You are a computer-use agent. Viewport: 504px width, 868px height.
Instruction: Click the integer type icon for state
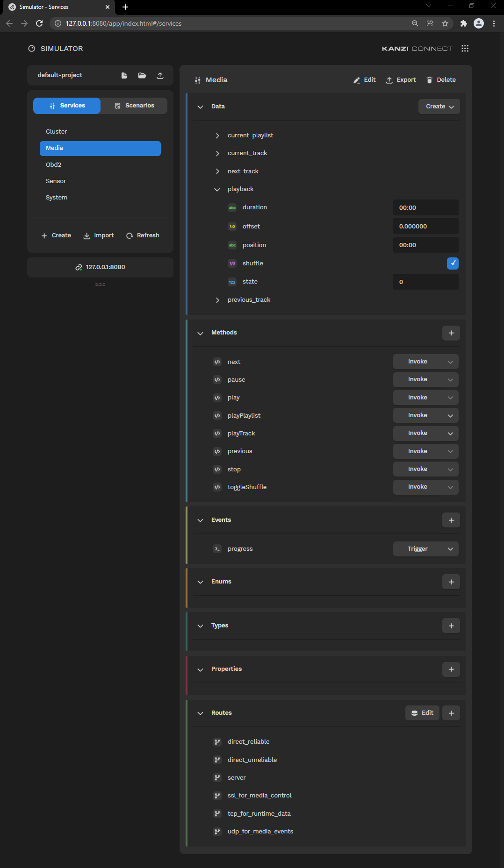click(x=232, y=282)
